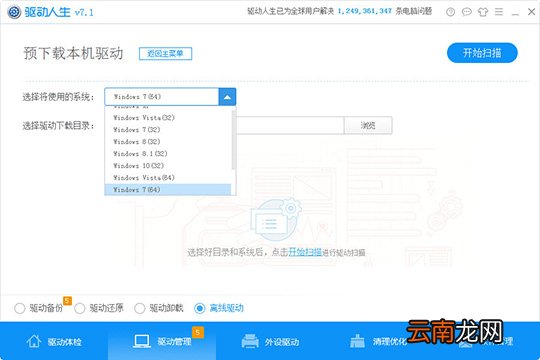Screen dimensions: 540x360
Task: Select the 驱动备份 radio button
Action: [20, 308]
